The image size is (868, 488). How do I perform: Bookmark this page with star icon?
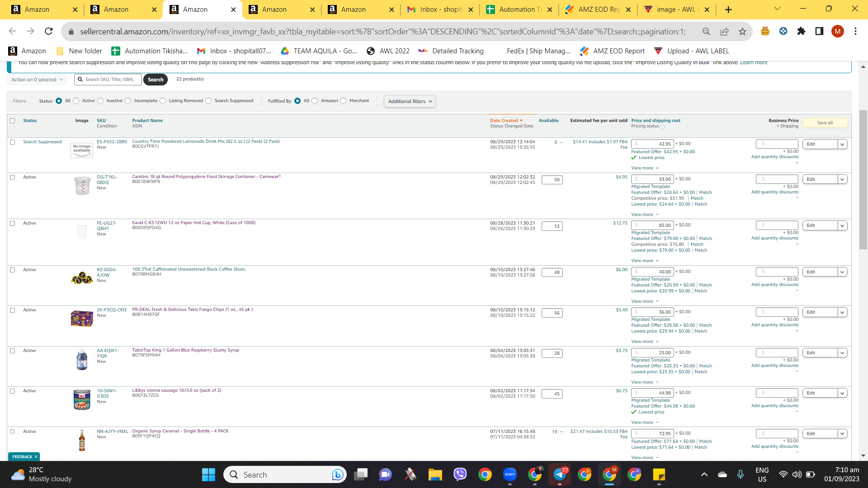click(x=742, y=31)
